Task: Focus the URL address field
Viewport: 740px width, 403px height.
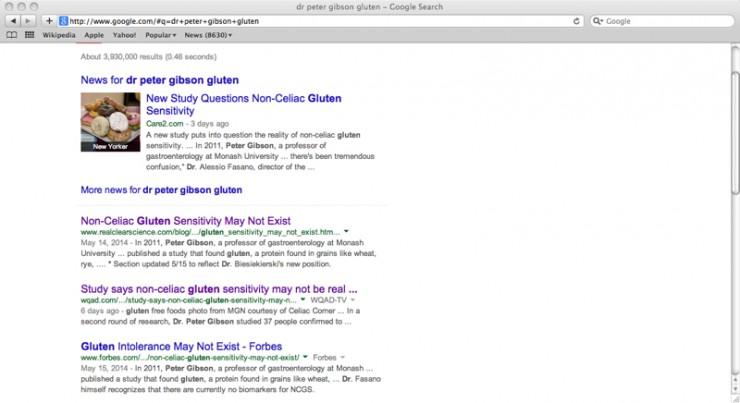Action: (x=320, y=21)
